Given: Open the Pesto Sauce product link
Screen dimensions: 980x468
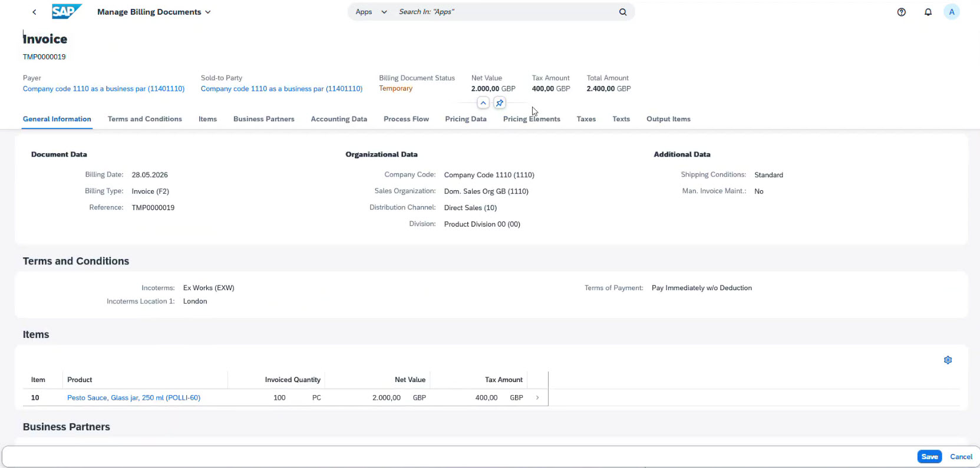Looking at the screenshot, I should 134,398.
